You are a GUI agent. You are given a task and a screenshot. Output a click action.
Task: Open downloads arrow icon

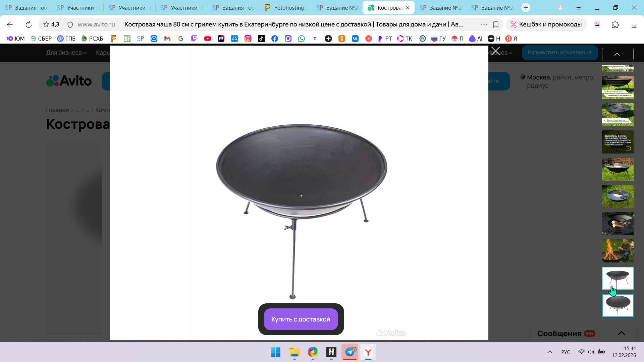(x=634, y=24)
